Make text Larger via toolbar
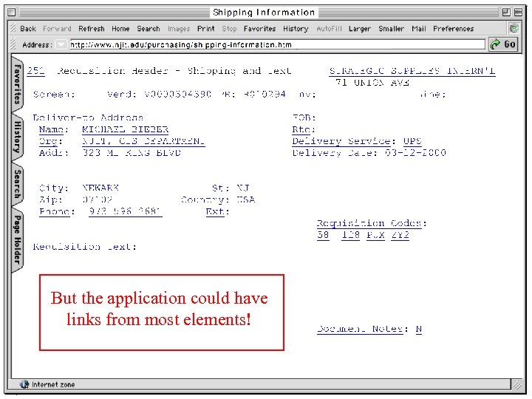532x399 pixels. coord(360,29)
